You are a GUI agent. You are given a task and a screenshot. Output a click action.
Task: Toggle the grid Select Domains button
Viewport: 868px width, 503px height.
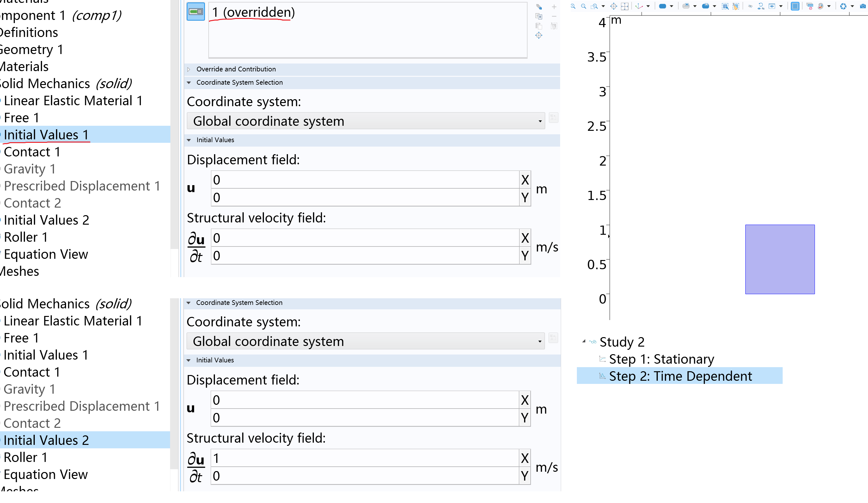pyautogui.click(x=795, y=6)
